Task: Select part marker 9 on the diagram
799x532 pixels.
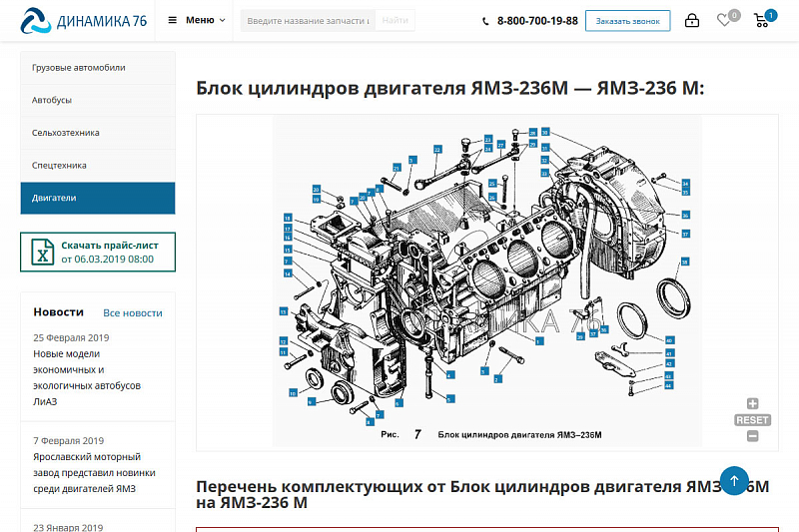Action: click(312, 401)
